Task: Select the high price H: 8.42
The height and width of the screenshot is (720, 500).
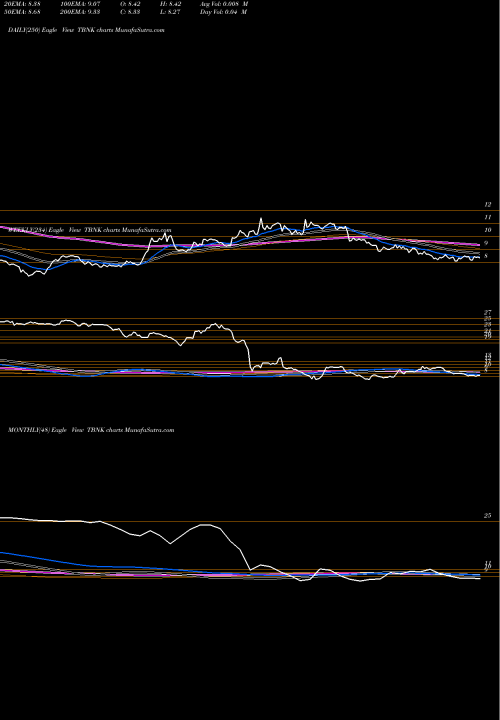Action: tap(170, 4)
